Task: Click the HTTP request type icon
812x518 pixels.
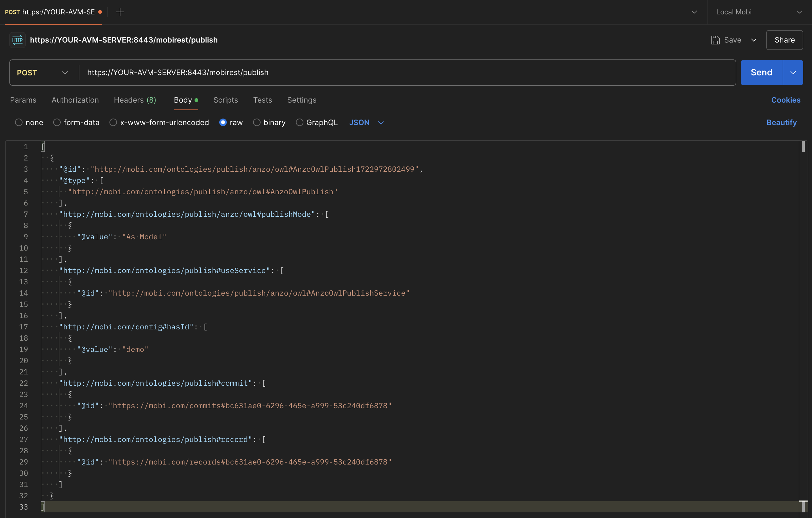Action: tap(18, 40)
